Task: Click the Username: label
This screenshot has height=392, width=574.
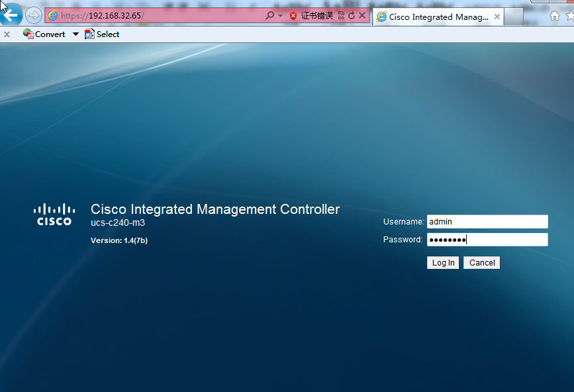Action: click(403, 222)
